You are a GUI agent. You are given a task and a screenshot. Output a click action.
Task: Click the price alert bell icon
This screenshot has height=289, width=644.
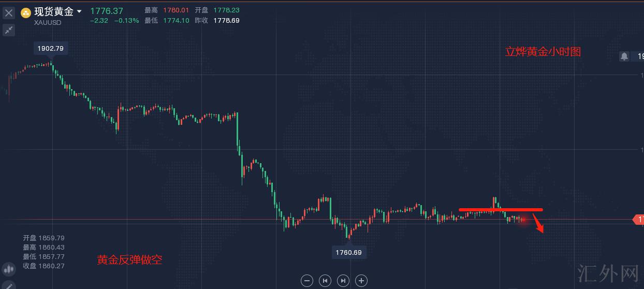click(624, 56)
